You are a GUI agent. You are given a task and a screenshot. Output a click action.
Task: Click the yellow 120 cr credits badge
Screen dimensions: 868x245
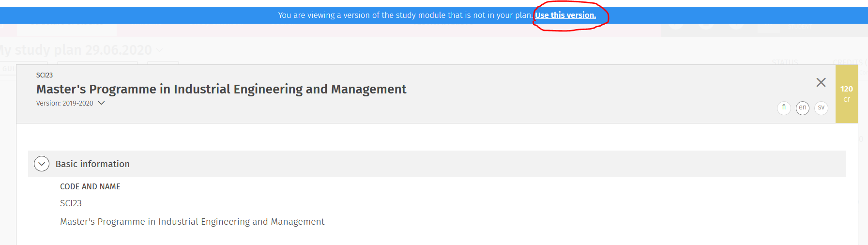pos(846,93)
